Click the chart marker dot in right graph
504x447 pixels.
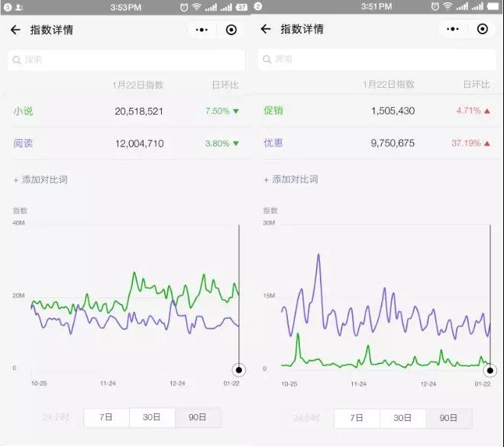coord(489,370)
